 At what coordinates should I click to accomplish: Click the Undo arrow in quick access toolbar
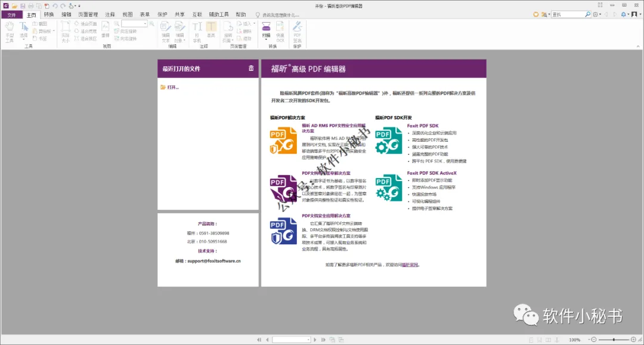55,6
